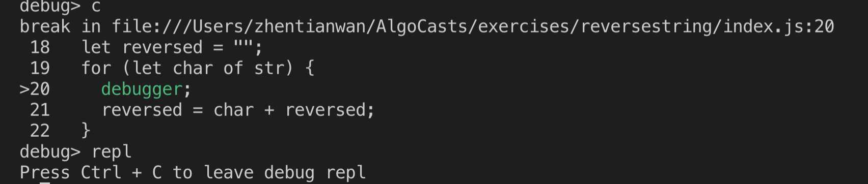Click the file path ending index.js:20
The image size is (868, 184).
pos(473,26)
